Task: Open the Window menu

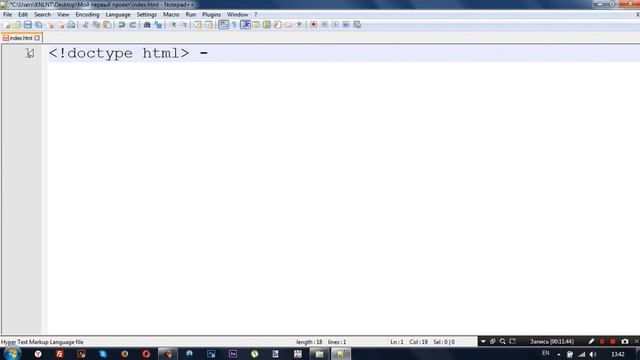Action: (x=237, y=14)
